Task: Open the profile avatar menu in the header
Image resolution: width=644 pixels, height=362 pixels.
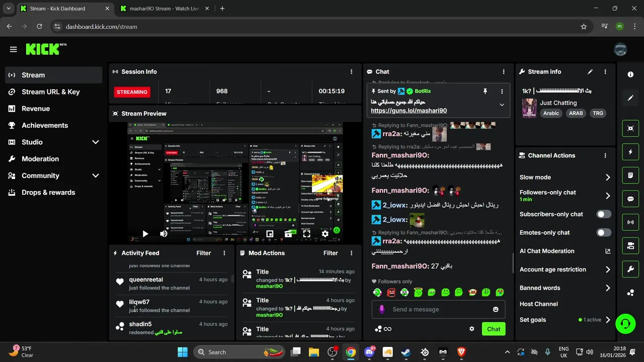Action: pos(620,49)
